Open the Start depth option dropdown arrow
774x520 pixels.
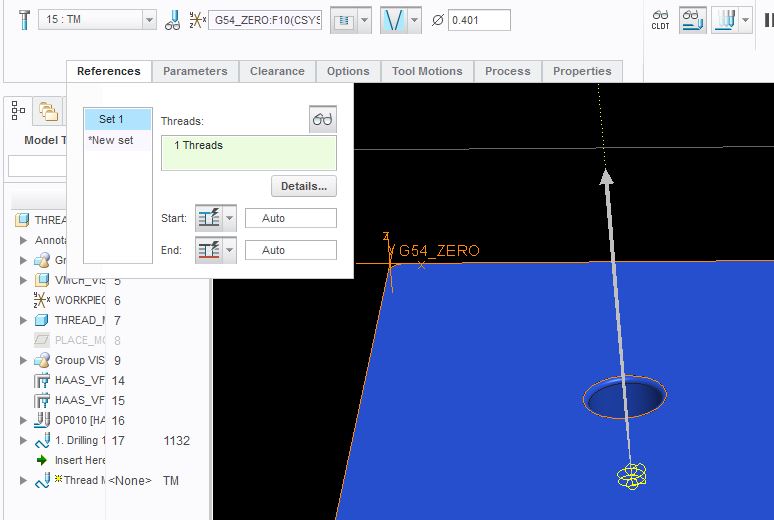click(x=230, y=218)
